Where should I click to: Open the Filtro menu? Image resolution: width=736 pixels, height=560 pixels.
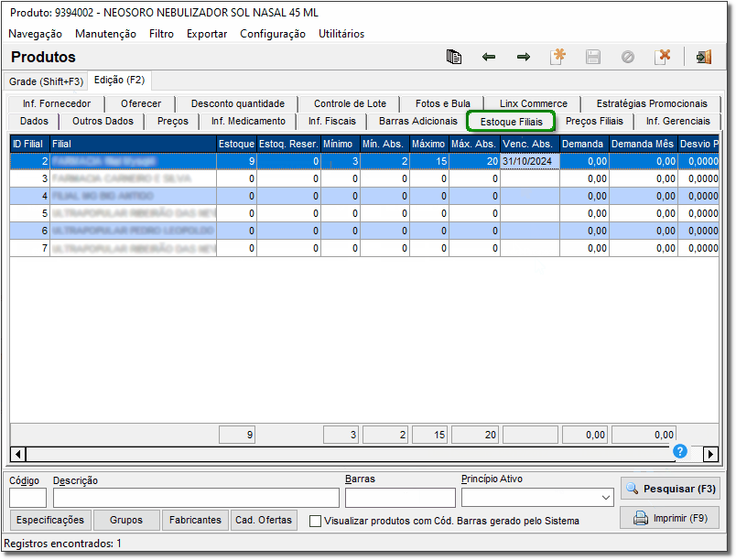[x=161, y=34]
